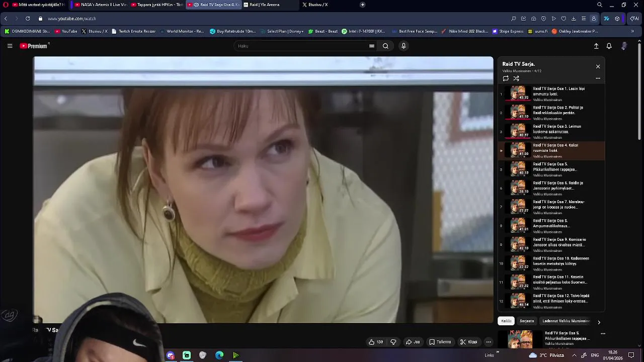Save video with Tallenna button

(x=440, y=342)
